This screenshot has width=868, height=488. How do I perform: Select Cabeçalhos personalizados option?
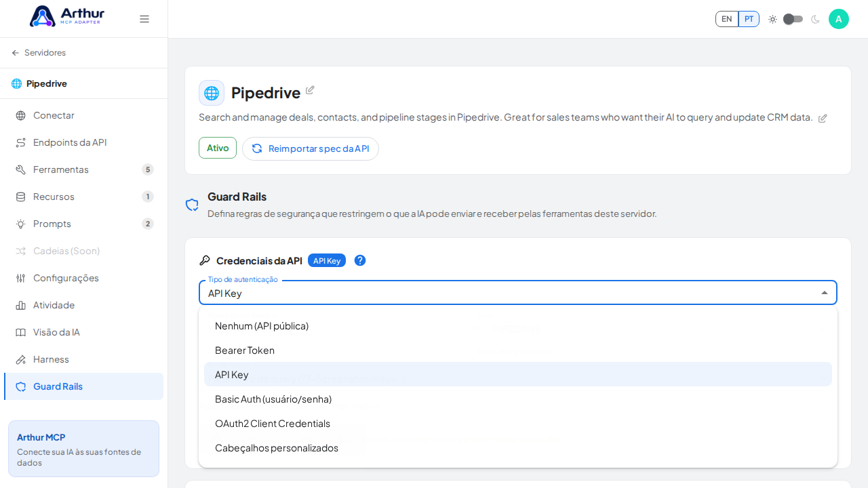tap(518, 448)
